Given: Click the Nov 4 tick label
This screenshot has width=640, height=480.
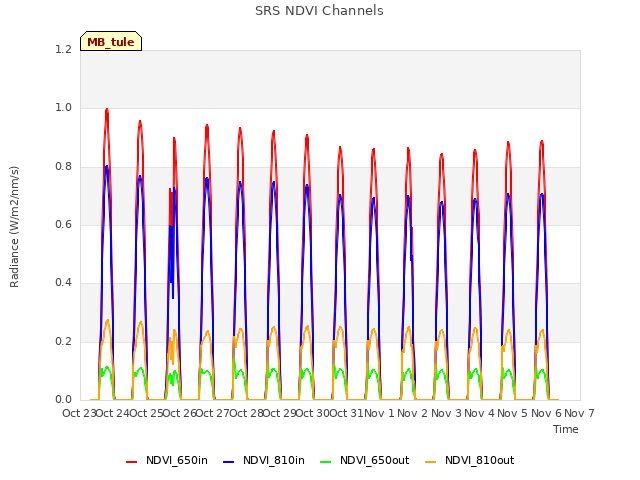Looking at the screenshot, I should 479,413.
